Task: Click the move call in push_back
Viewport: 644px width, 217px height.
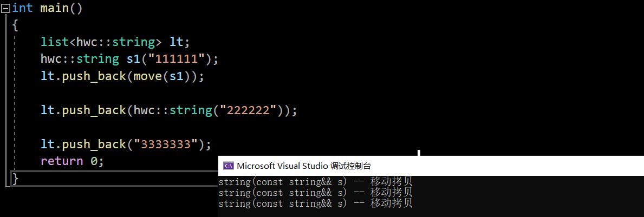Action: coord(148,76)
